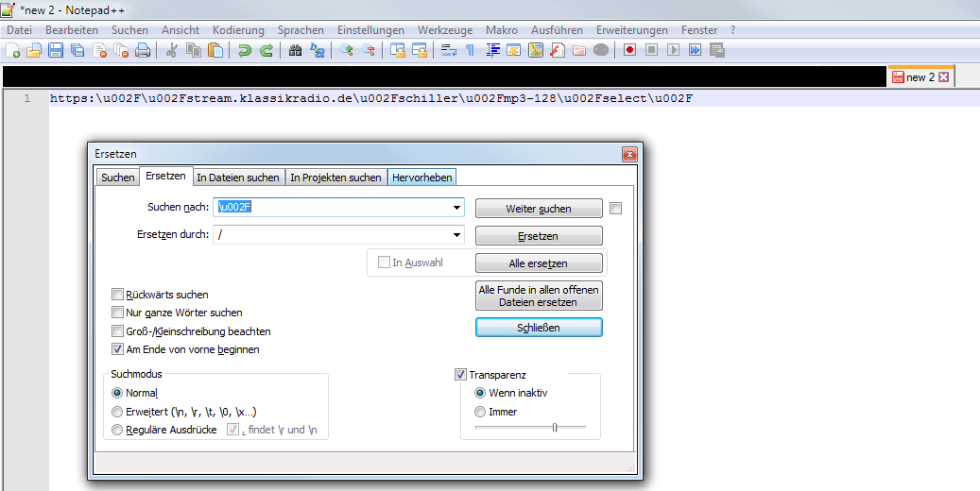Screen dimensions: 980x491
Task: Open the Datei menu
Action: point(20,30)
